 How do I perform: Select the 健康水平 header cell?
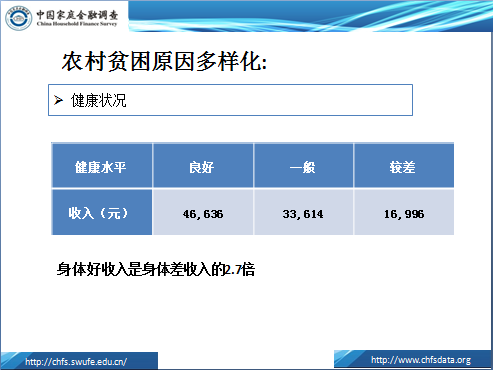[x=102, y=166]
